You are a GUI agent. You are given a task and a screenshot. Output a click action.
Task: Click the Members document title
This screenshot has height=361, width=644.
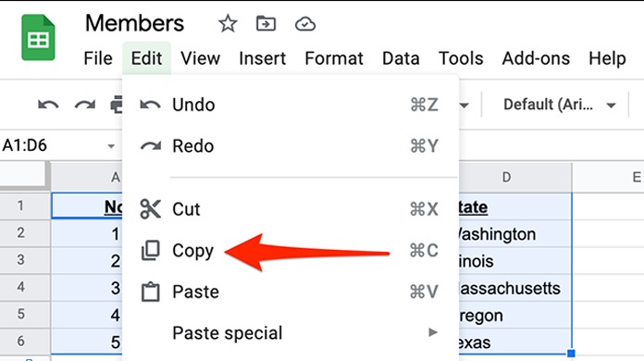click(x=134, y=23)
